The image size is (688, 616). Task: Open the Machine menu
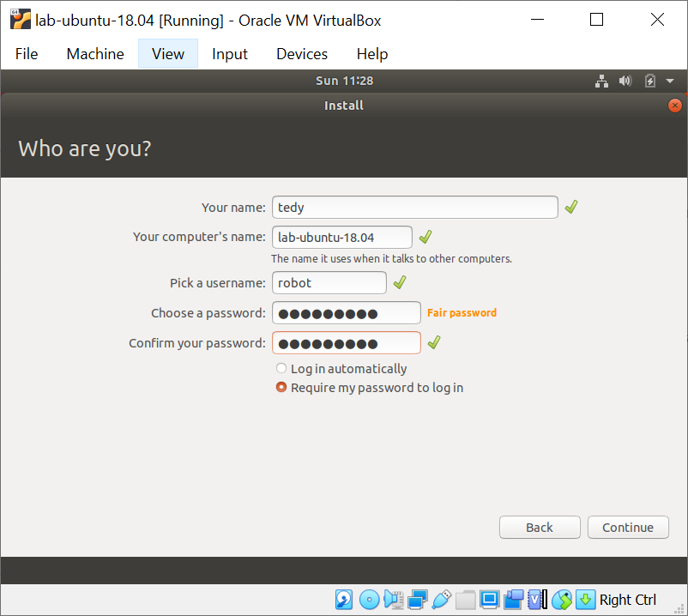coord(95,53)
